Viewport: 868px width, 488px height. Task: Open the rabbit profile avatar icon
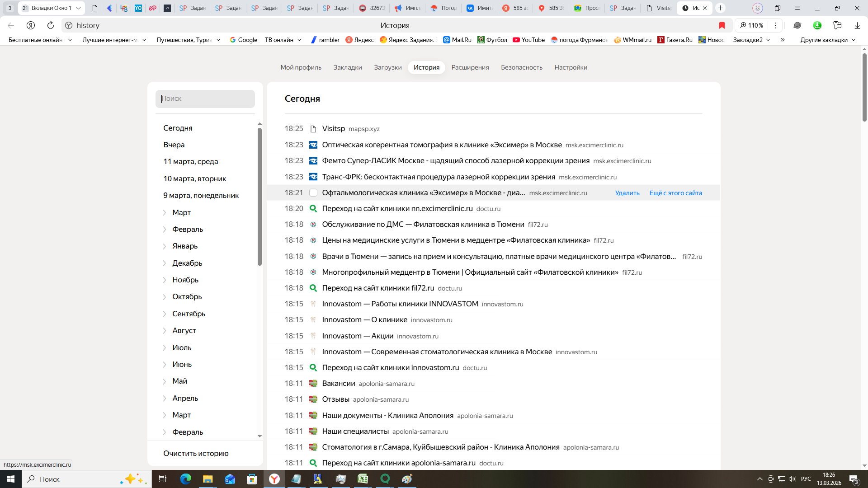coord(758,8)
